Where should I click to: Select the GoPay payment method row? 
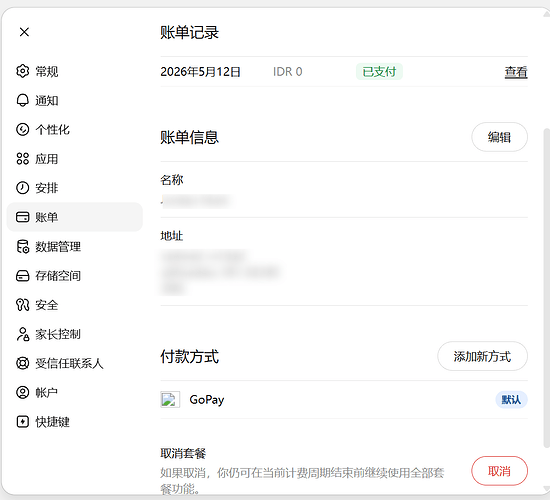344,400
